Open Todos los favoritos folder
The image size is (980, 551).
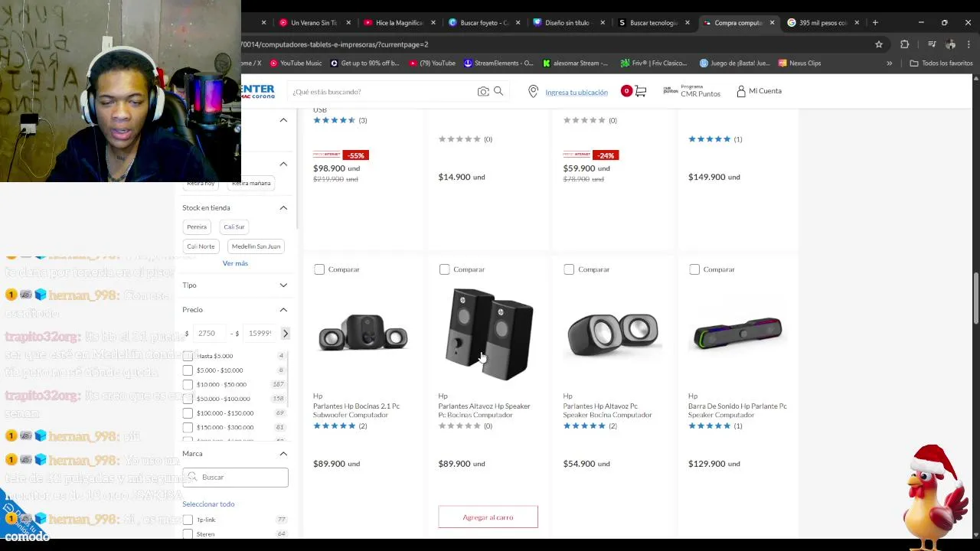coord(941,63)
